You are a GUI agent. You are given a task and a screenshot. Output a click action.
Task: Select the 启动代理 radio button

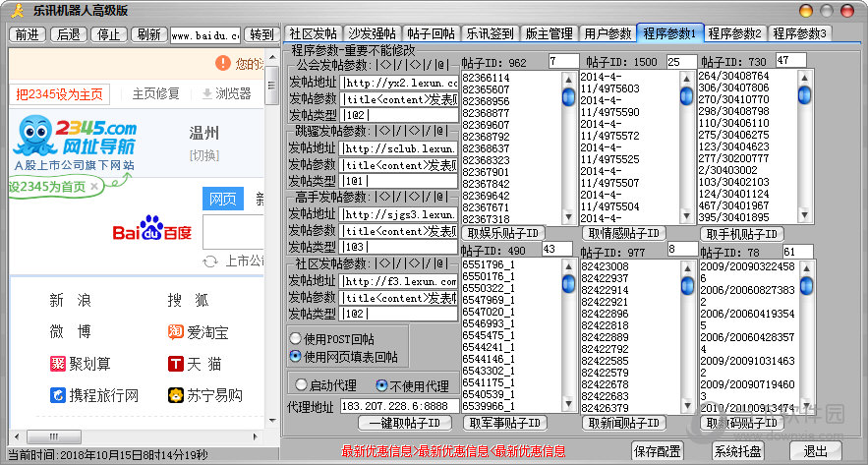coord(326,385)
